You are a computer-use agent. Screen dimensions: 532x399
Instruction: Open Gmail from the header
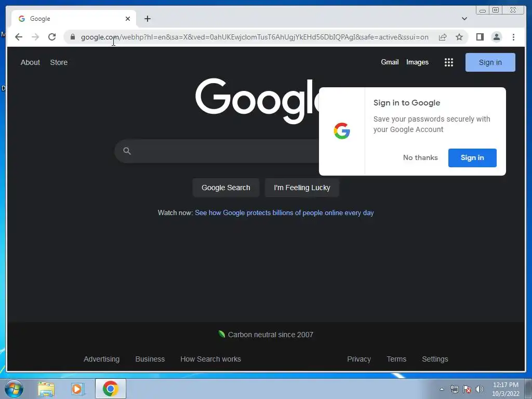pos(390,62)
